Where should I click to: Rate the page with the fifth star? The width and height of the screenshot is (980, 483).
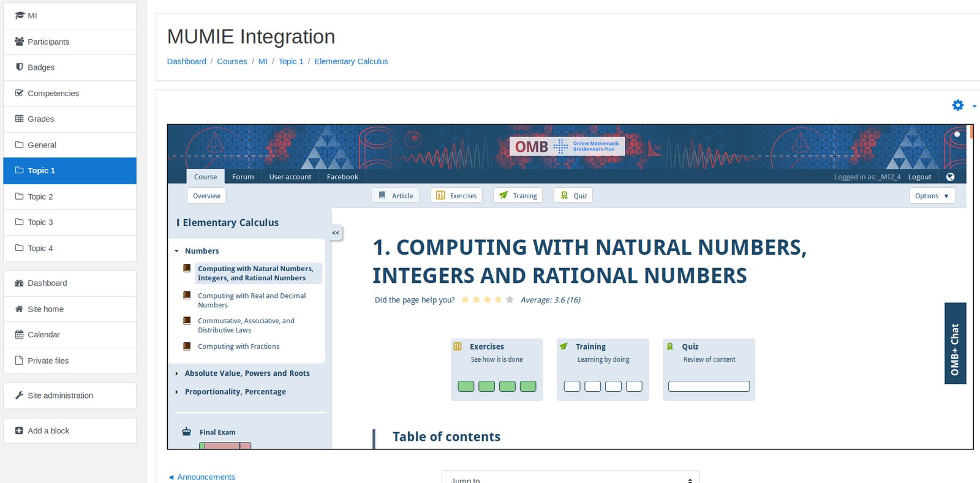click(510, 299)
